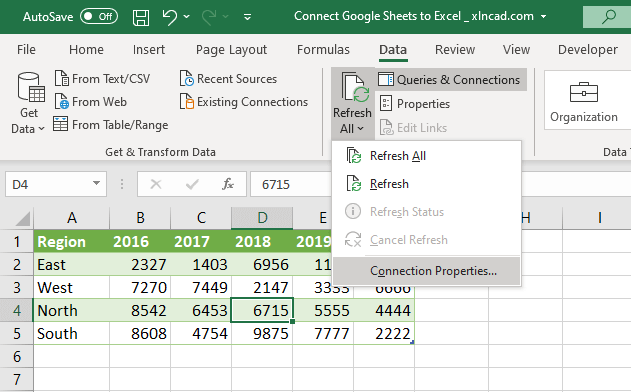Click the Insert Function fx icon
The width and height of the screenshot is (631, 392).
tap(228, 184)
